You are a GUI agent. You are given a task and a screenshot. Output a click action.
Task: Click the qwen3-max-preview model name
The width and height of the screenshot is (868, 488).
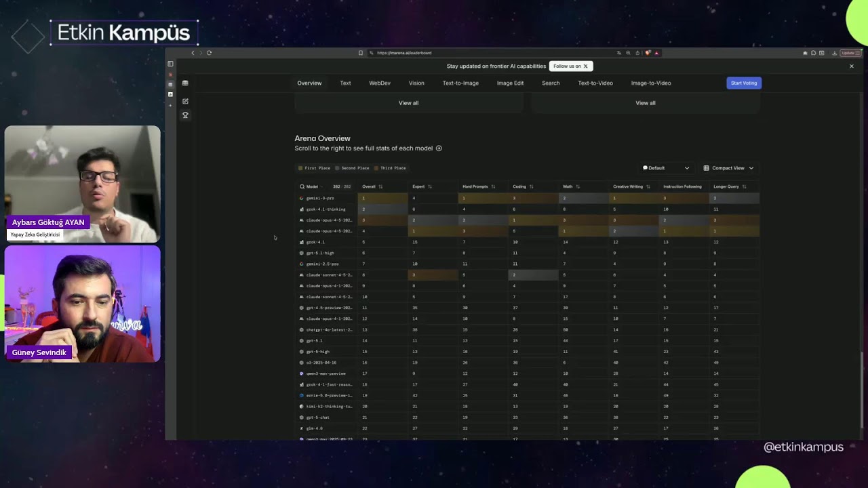coord(325,373)
